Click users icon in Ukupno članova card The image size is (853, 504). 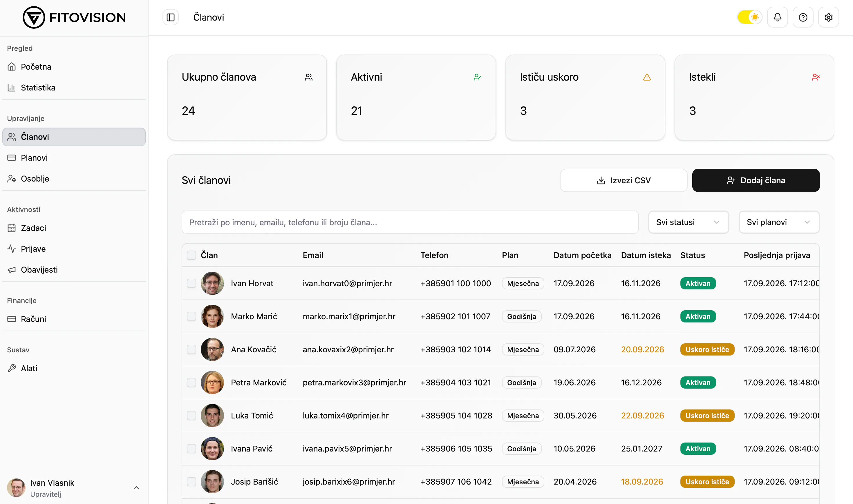pos(308,77)
